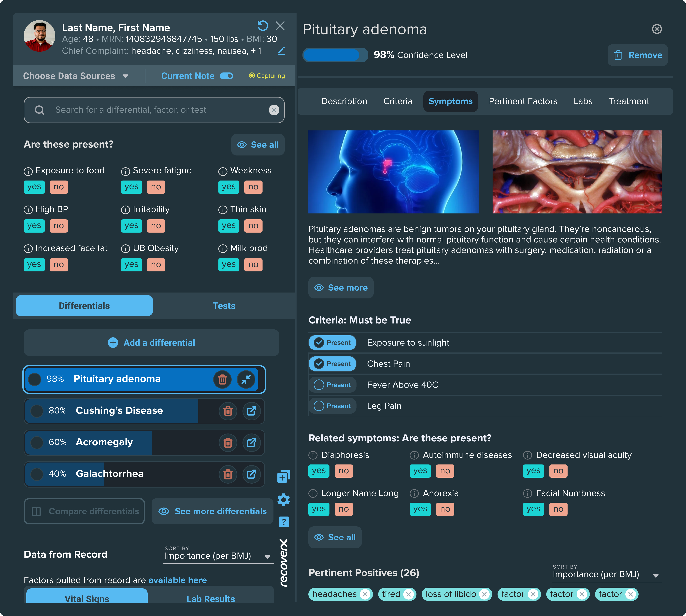
Task: Open Acromegaly details with external link icon
Action: 252,442
